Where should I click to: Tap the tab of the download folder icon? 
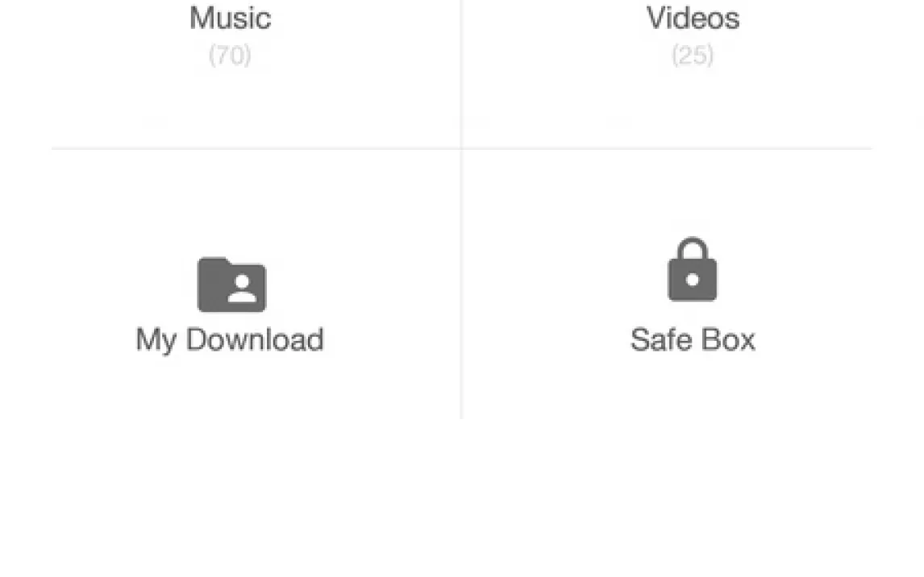pos(214,261)
